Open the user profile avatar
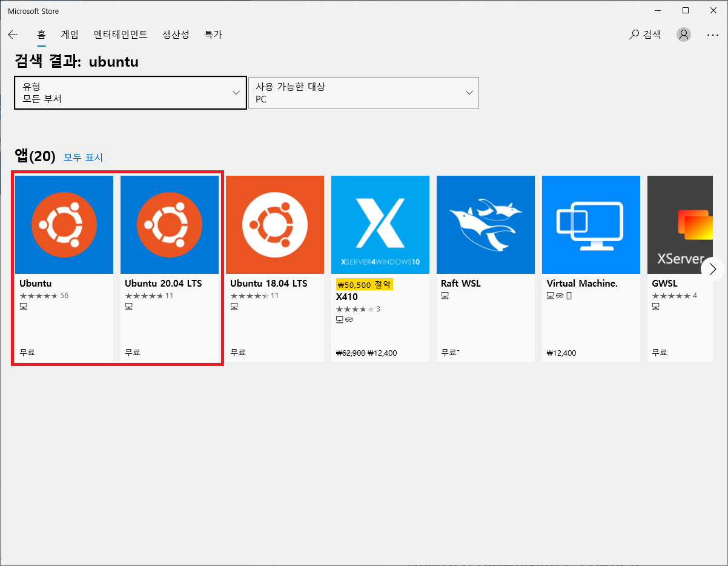The height and width of the screenshot is (566, 728). 683,35
